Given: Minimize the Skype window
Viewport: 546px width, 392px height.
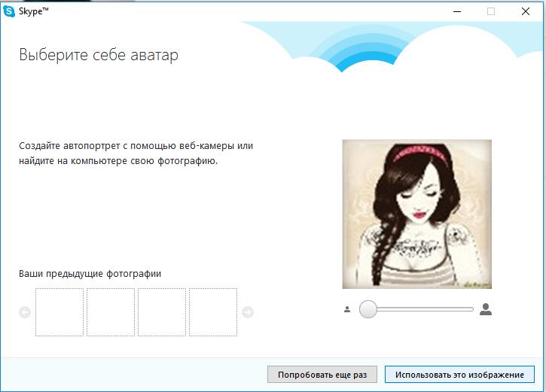Looking at the screenshot, I should (456, 11).
